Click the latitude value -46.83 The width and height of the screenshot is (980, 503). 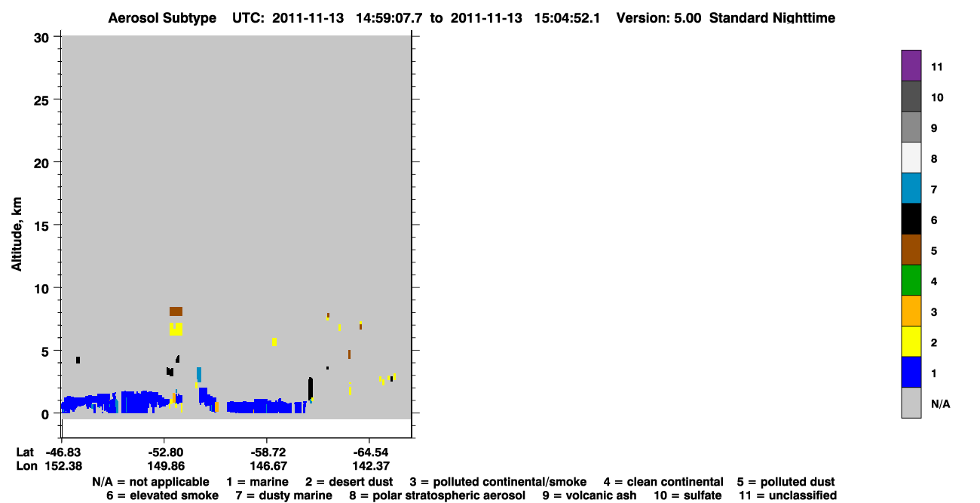(x=62, y=452)
